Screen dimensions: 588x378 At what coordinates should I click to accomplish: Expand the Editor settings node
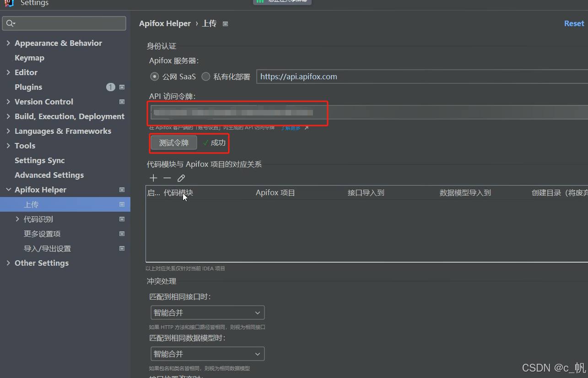click(x=8, y=72)
